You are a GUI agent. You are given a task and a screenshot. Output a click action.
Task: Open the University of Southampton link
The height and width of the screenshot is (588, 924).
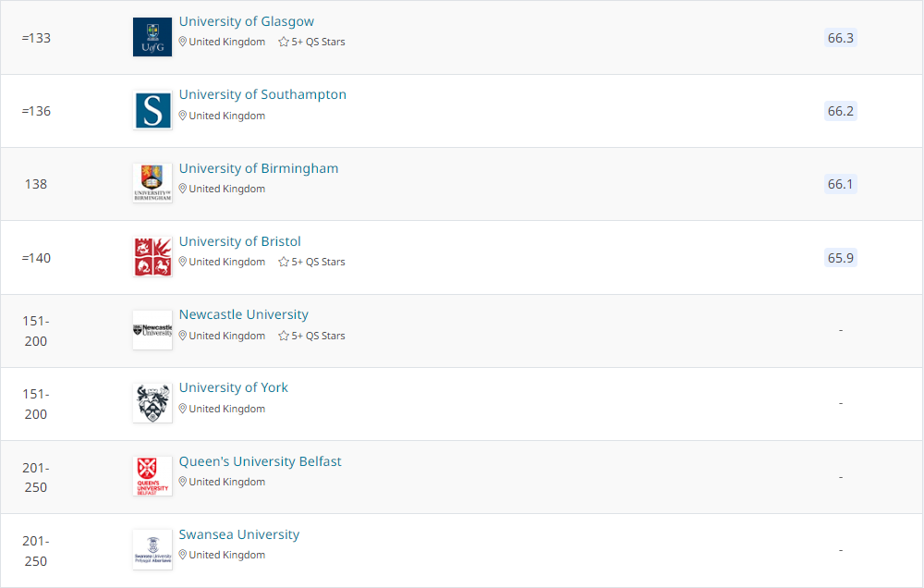[x=262, y=94]
